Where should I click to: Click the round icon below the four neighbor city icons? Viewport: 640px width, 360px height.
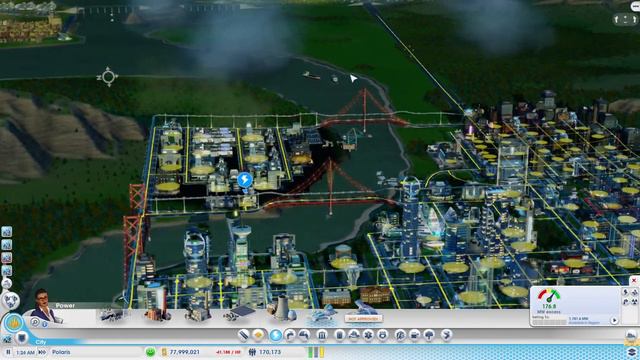tap(7, 283)
